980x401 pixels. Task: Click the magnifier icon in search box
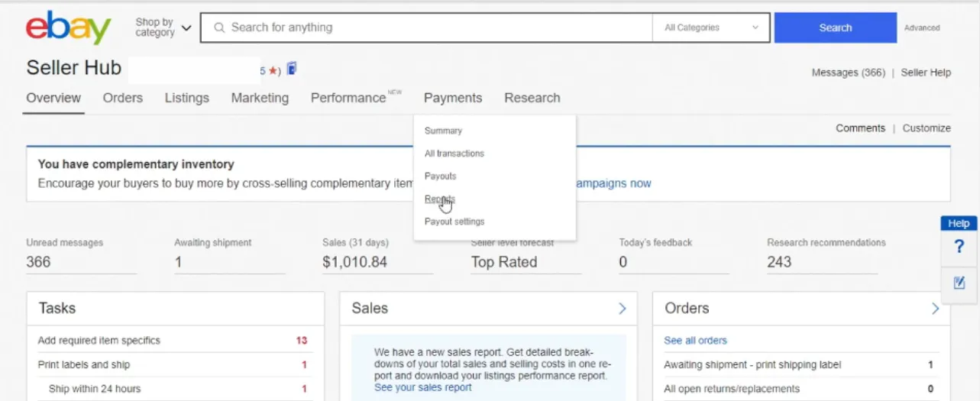tap(219, 27)
